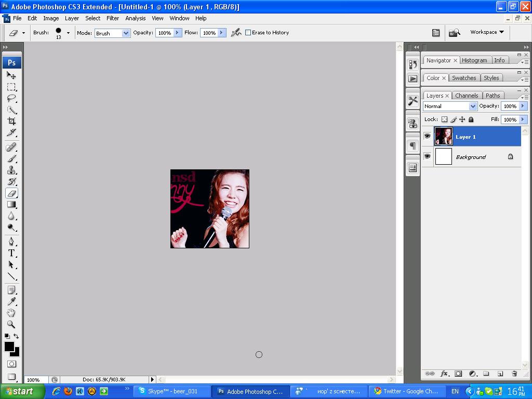The height and width of the screenshot is (399, 532).
Task: Open the Image menu
Action: pyautogui.click(x=51, y=18)
